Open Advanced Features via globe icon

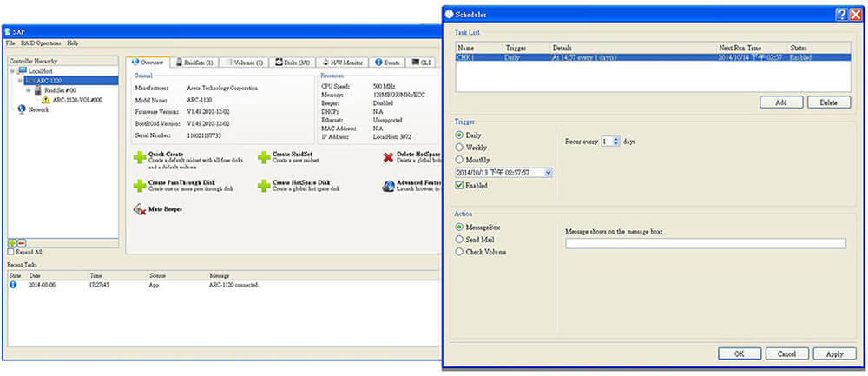coord(388,186)
